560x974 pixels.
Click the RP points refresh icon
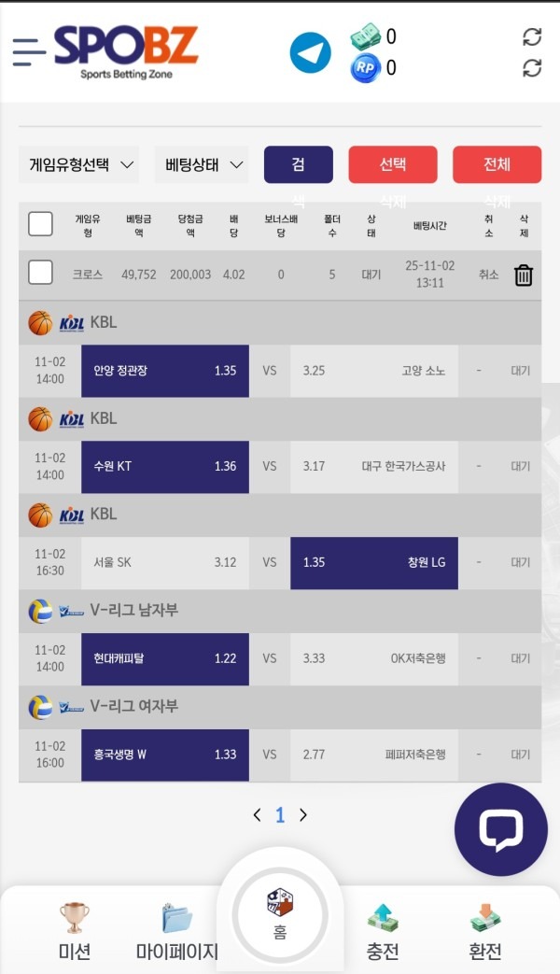coord(532,68)
